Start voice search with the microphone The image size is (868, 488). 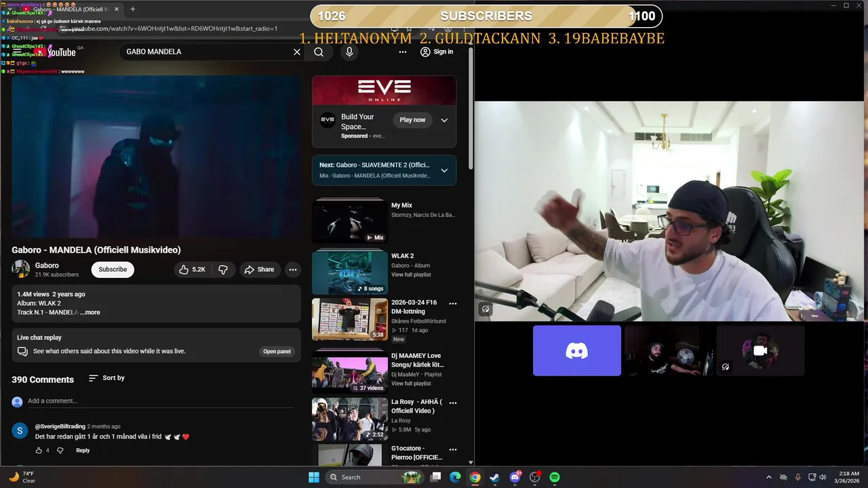[x=349, y=52]
